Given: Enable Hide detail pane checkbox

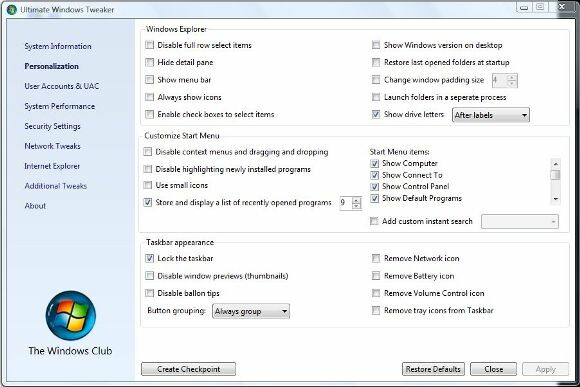Looking at the screenshot, I should [x=149, y=62].
